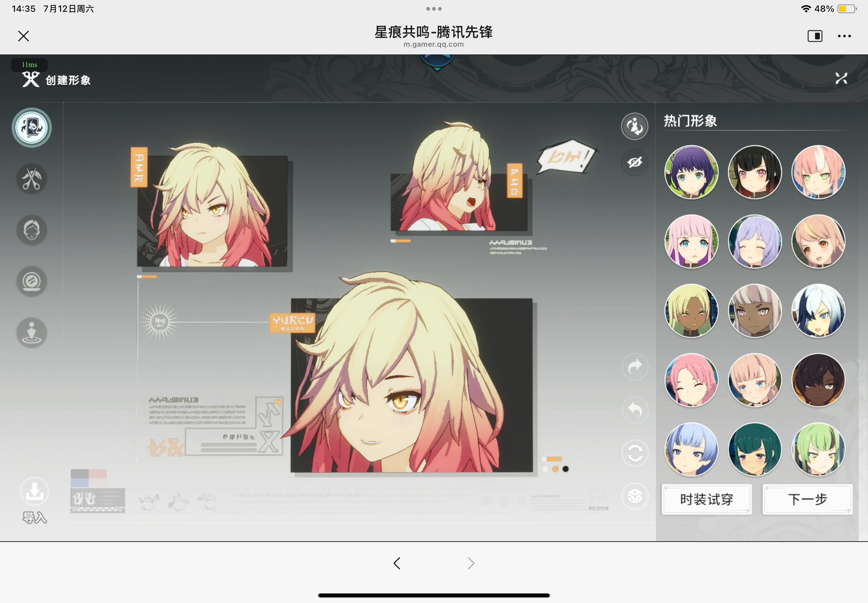The image size is (868, 603).
Task: Select the pink-haired smiling closed-eyes preset
Action: coord(691,380)
